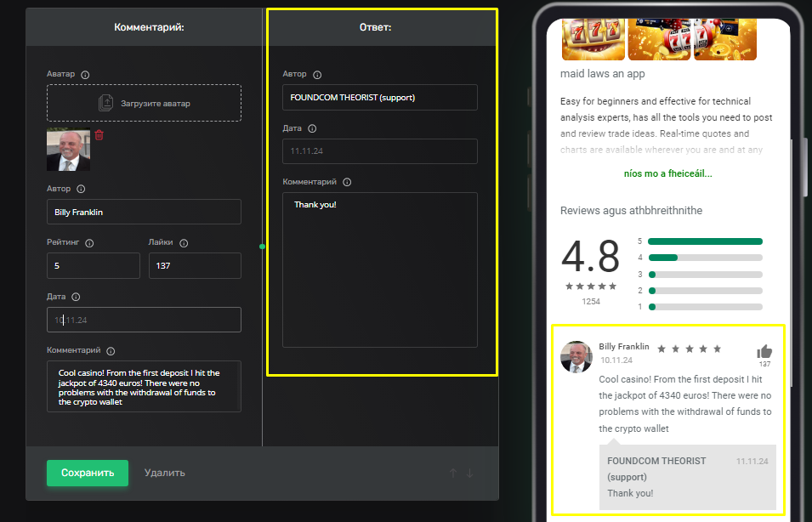Screen dimensions: 812x522
Task: Click the Лайки field with value 137
Action: point(195,265)
